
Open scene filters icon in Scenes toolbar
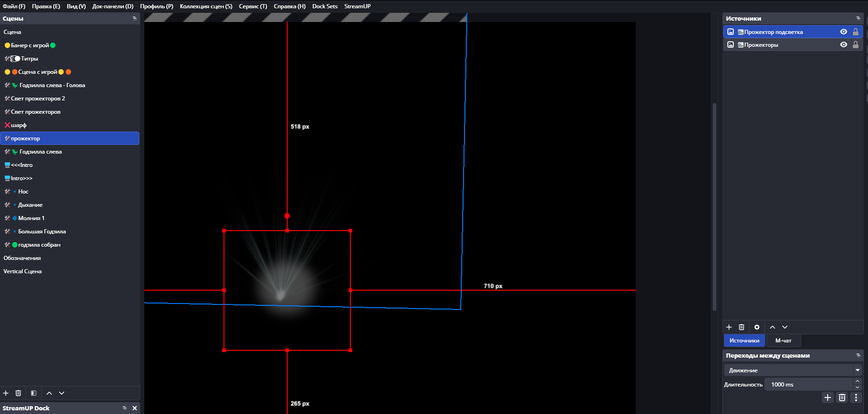click(33, 393)
